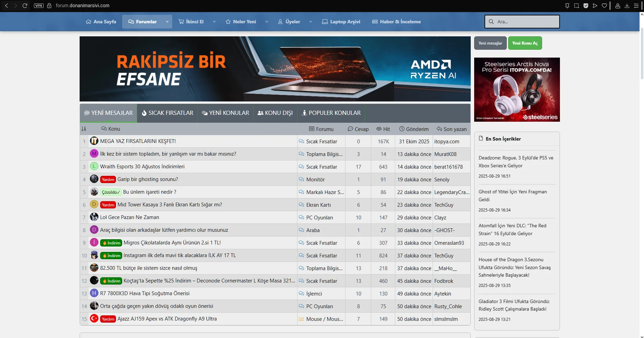
Task: Click the address bar URL forum.donanimarsivi.com
Action: pos(83,5)
